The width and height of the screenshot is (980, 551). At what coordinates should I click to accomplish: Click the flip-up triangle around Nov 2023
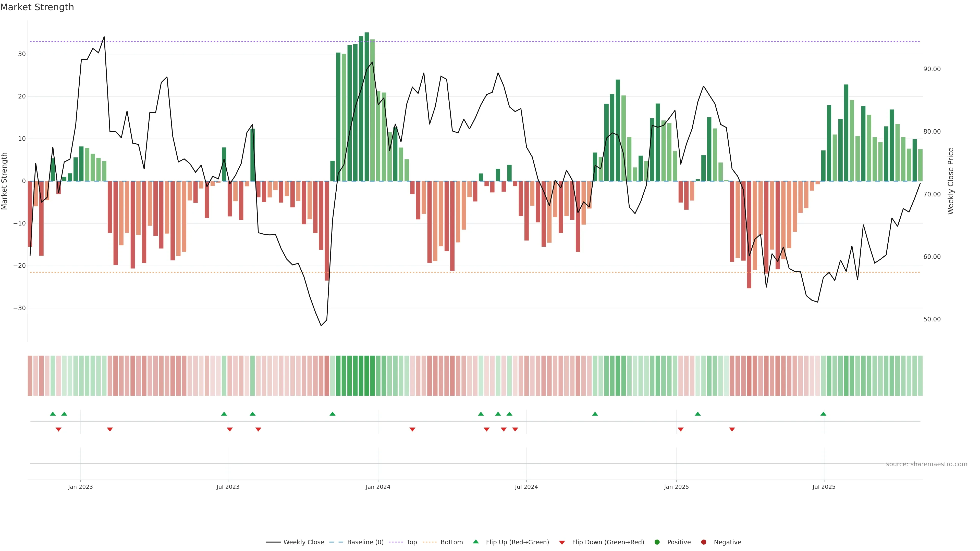pyautogui.click(x=333, y=414)
